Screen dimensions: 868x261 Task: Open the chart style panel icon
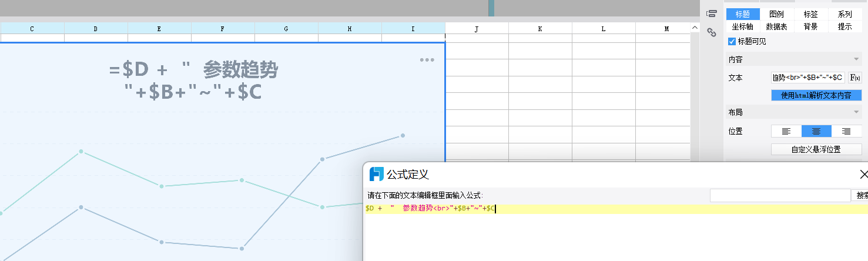tap(712, 14)
